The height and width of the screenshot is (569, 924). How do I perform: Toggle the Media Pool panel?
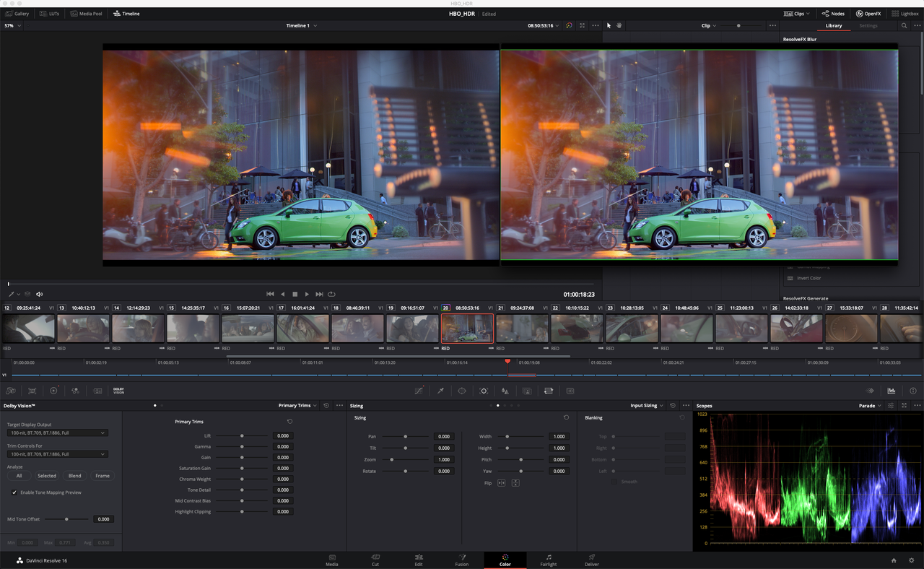[86, 14]
